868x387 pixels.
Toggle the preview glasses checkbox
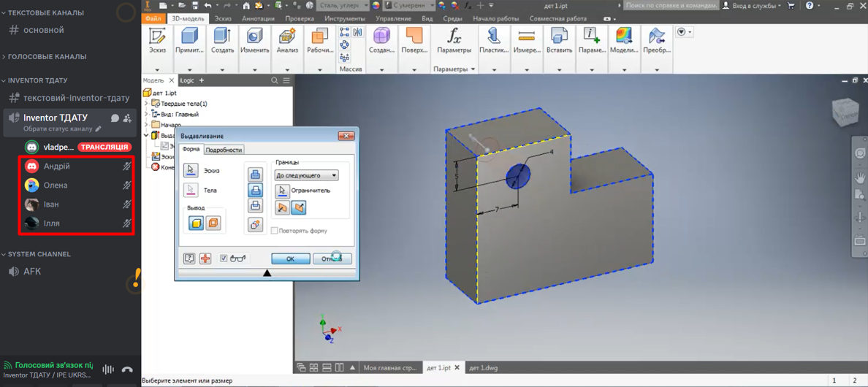tap(224, 258)
